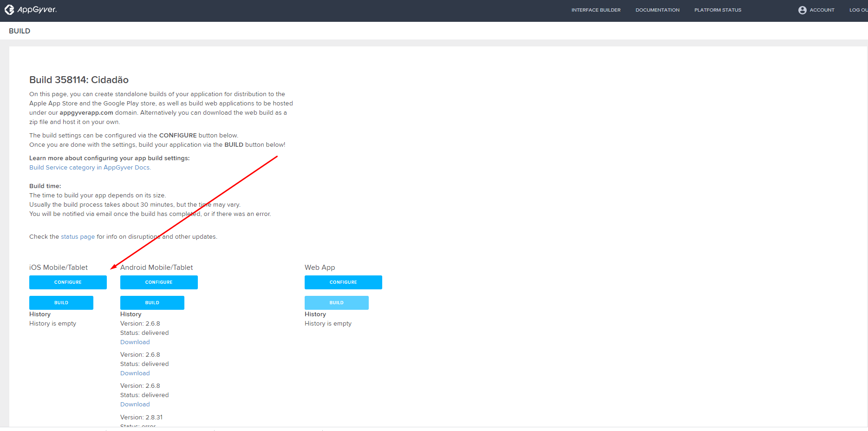Click the Log Out link
This screenshot has width=868, height=431.
point(858,10)
